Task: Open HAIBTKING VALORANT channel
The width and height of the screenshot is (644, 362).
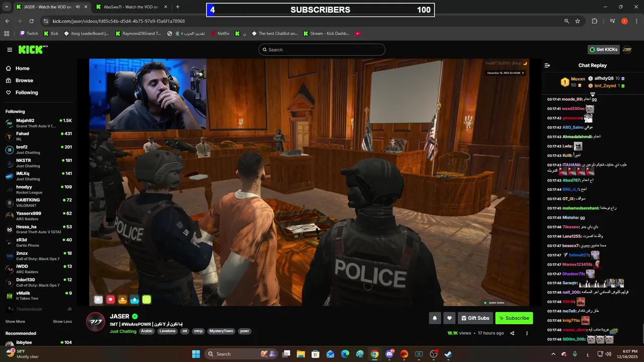Action: click(x=39, y=203)
